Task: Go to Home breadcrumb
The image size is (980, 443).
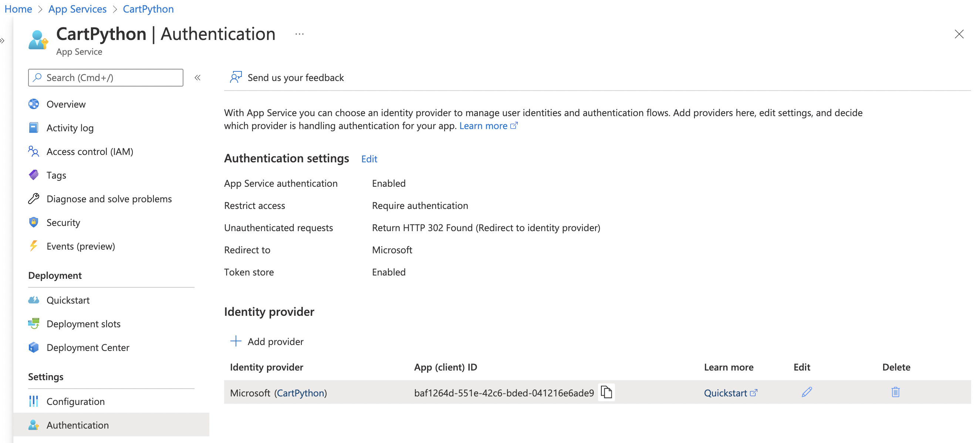Action: [x=18, y=9]
